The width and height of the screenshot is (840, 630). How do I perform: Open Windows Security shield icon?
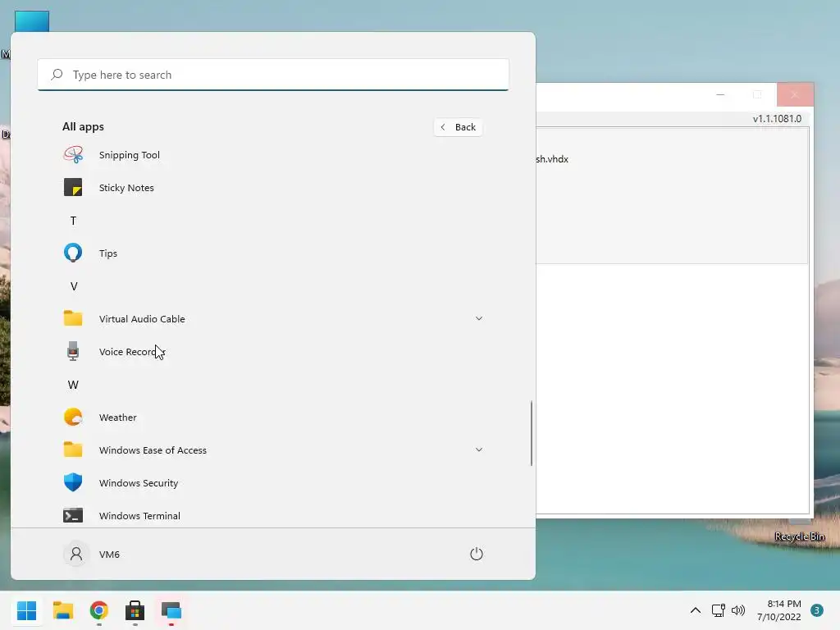tap(73, 482)
